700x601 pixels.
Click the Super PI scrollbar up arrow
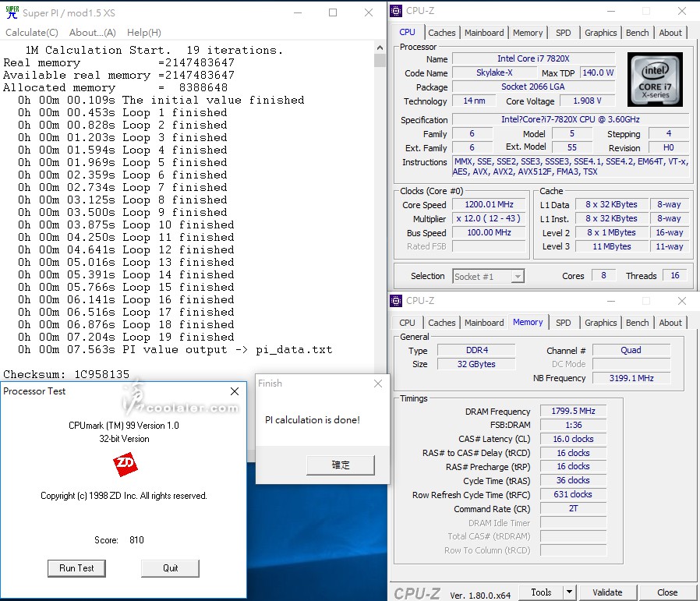380,48
